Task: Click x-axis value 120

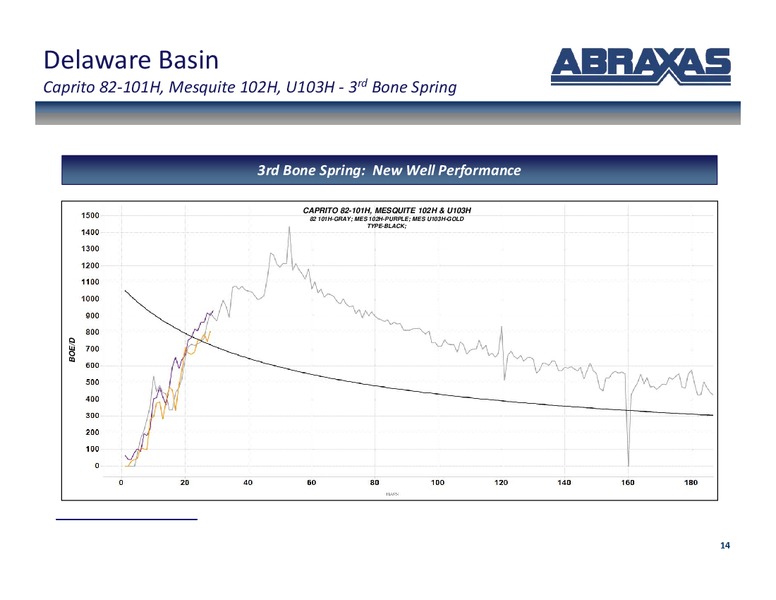Action: (501, 483)
